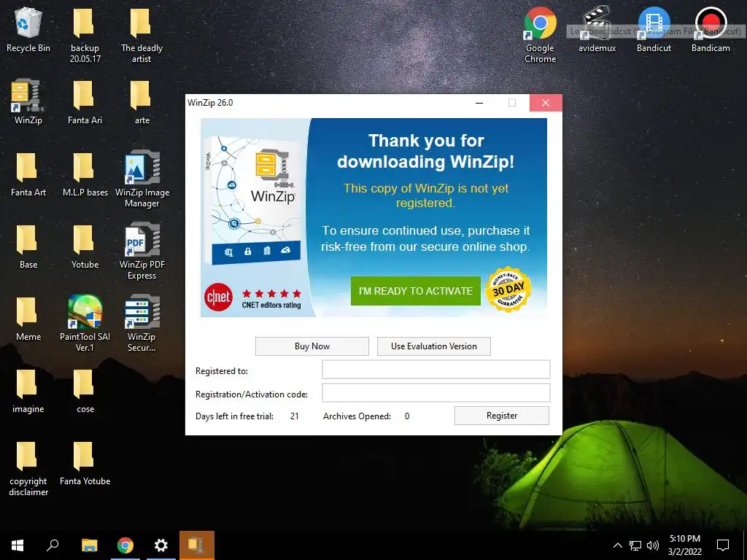Screen dimensions: 747x560
Task: Show hidden system tray icons
Action: [617, 545]
